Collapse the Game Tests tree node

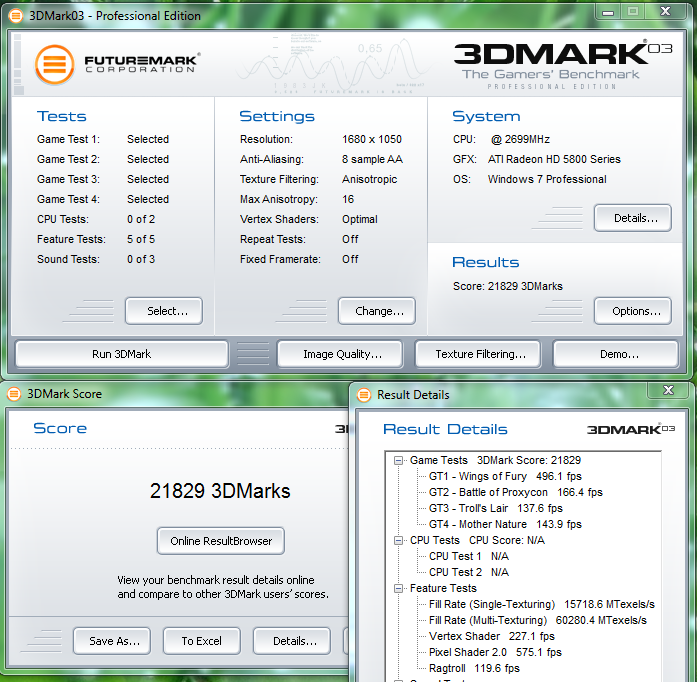pos(398,461)
